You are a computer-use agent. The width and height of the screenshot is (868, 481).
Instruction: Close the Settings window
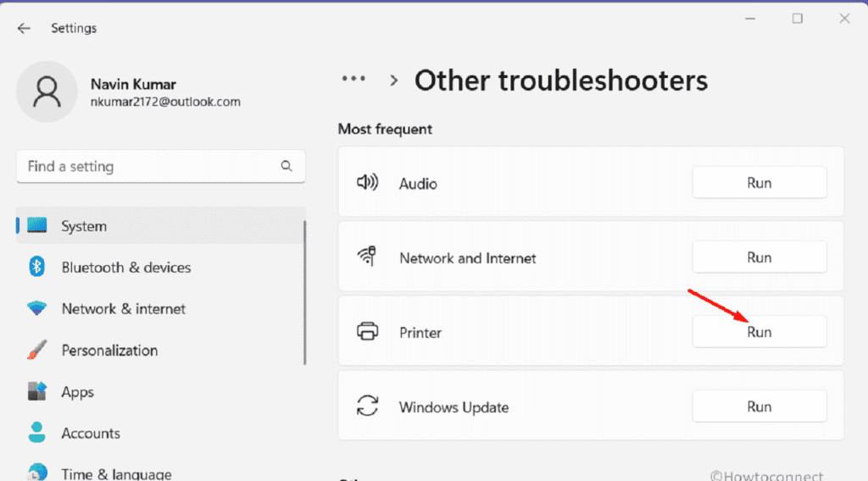click(x=844, y=19)
